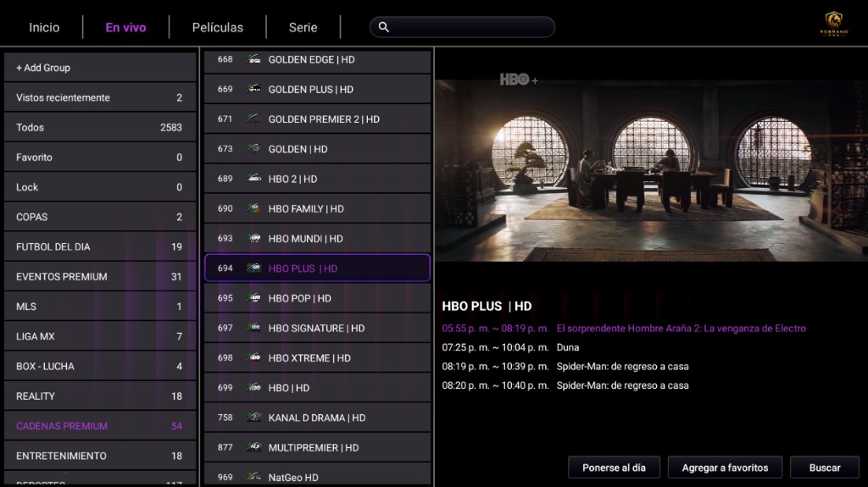Screen dimensions: 868x487
Task: Click the HBO SIGNATURE channel logo
Action: (x=254, y=328)
